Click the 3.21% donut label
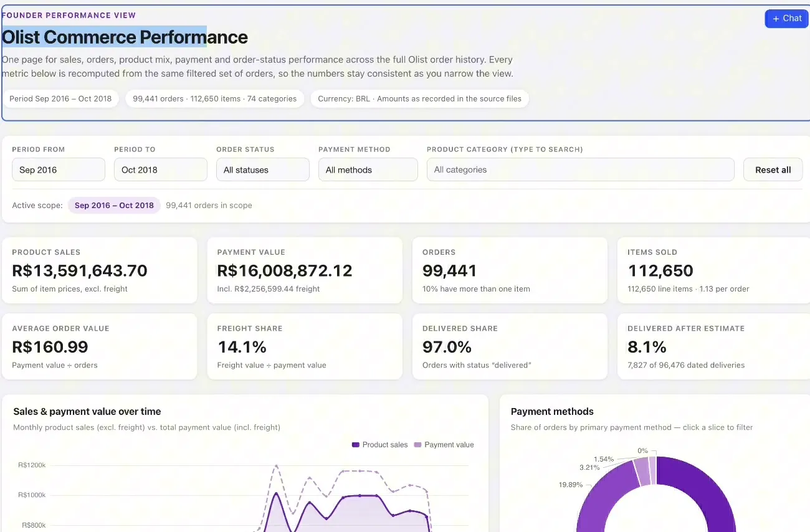810x532 pixels. point(589,467)
